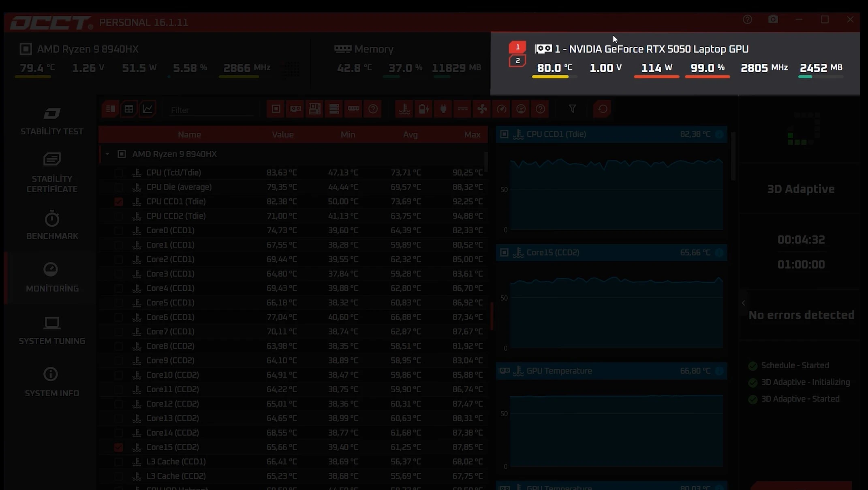
Task: Check the CPU (Tctl/Tdie) row checkbox
Action: point(118,173)
